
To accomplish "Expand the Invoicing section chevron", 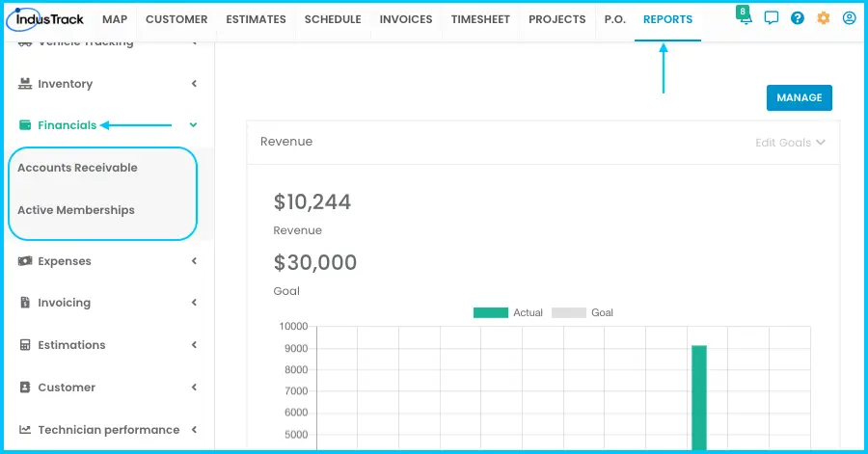I will (x=194, y=302).
